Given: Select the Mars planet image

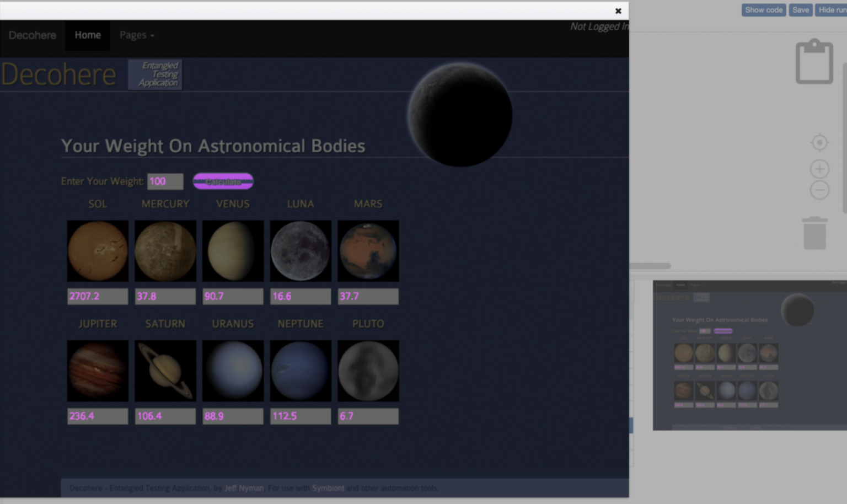Looking at the screenshot, I should pos(368,250).
